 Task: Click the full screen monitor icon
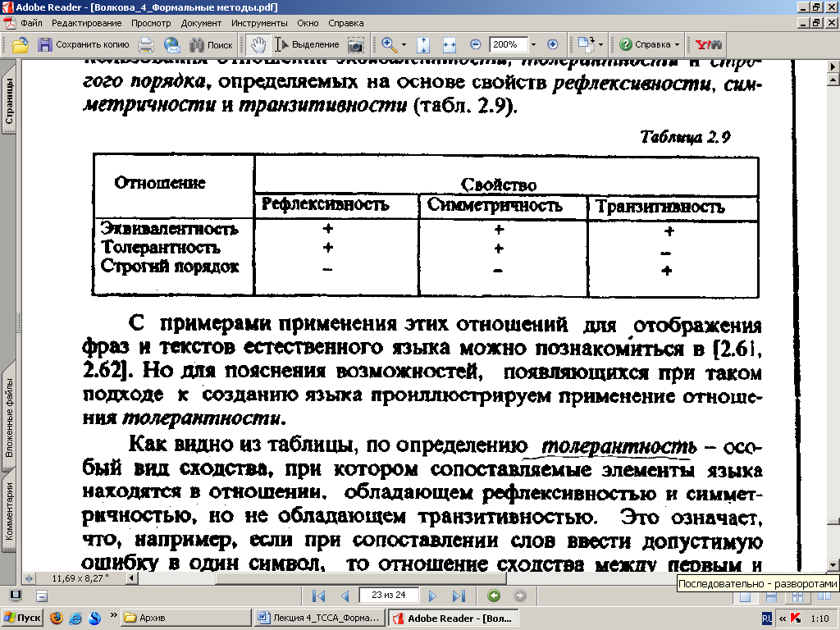(16, 596)
